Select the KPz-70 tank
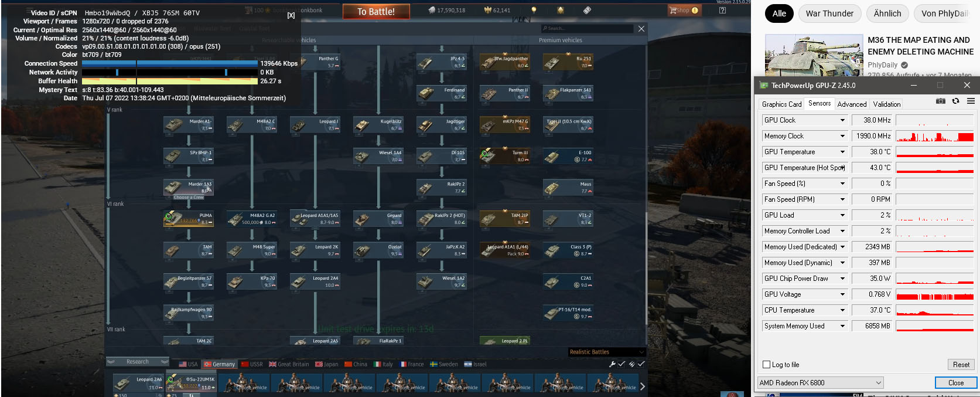 pos(252,281)
